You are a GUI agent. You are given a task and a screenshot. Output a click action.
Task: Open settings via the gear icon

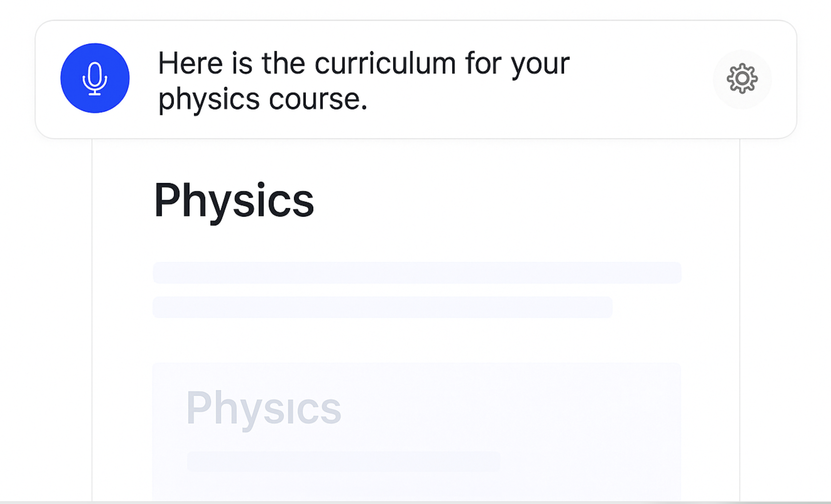[x=742, y=79]
